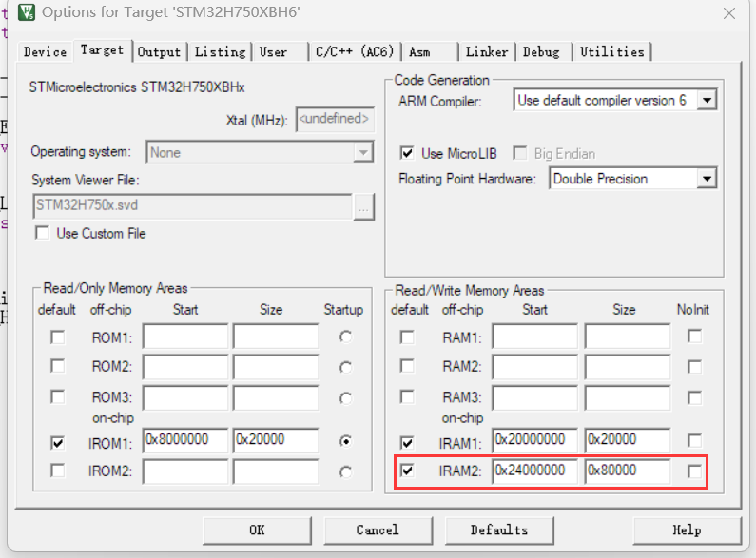756x558 pixels.
Task: Click the IROM2 Size field
Action: [276, 471]
